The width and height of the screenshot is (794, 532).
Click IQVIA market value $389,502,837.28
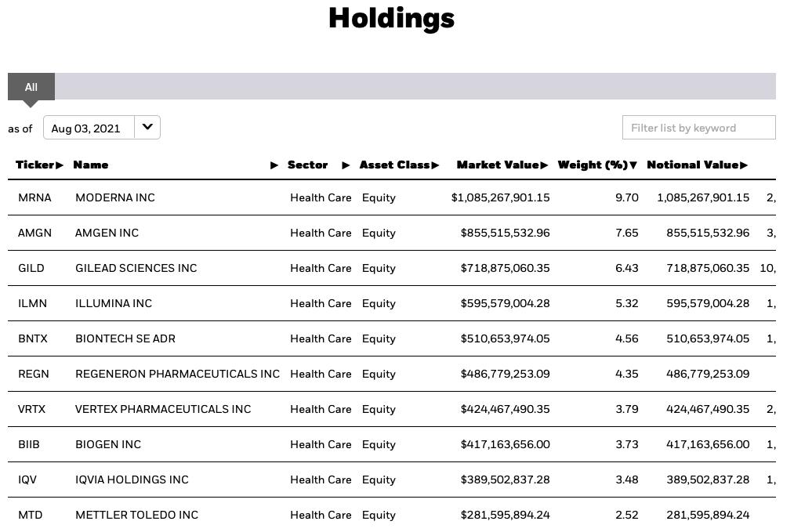505,480
